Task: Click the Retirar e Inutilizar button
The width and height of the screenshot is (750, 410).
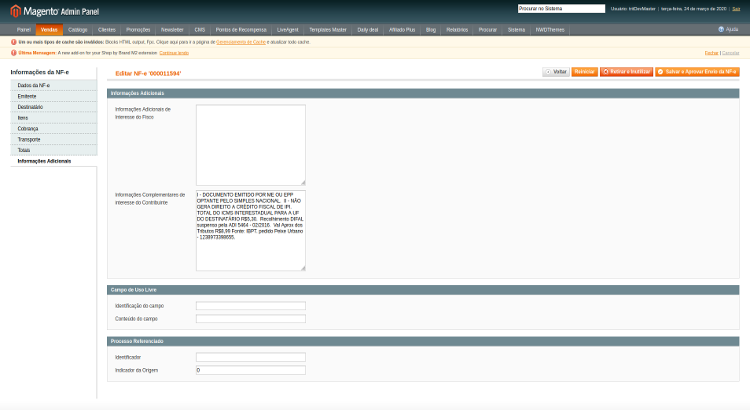Action: 627,72
